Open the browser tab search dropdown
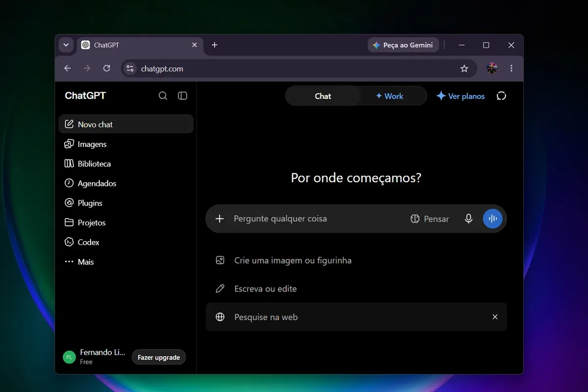The image size is (588, 392). 66,45
